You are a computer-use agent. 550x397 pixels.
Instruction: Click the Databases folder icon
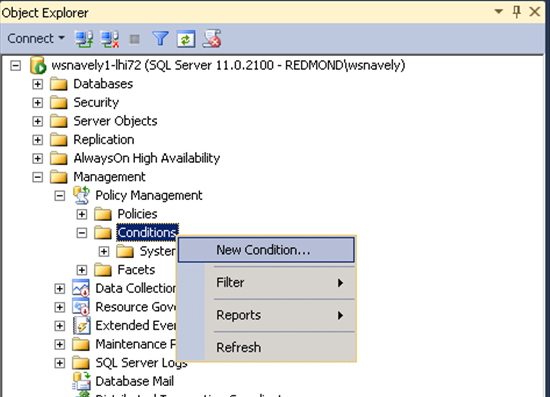59,84
